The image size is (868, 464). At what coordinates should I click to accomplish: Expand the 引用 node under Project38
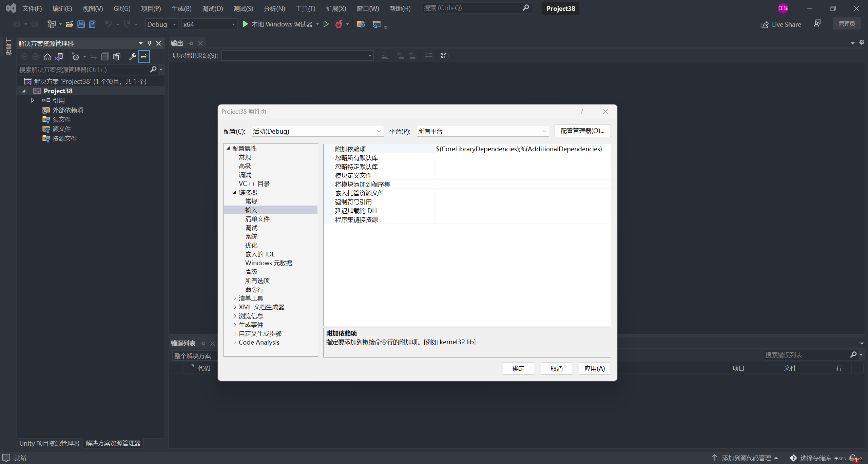(x=32, y=100)
